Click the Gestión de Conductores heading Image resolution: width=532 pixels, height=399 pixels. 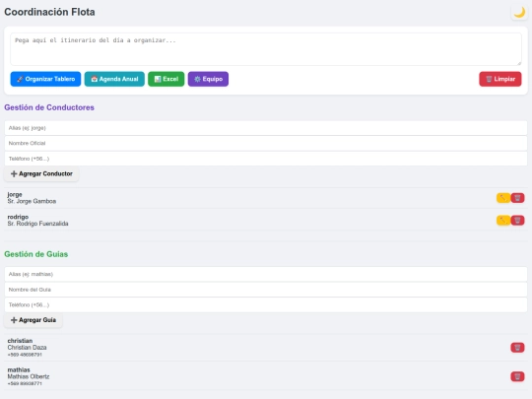(49, 107)
